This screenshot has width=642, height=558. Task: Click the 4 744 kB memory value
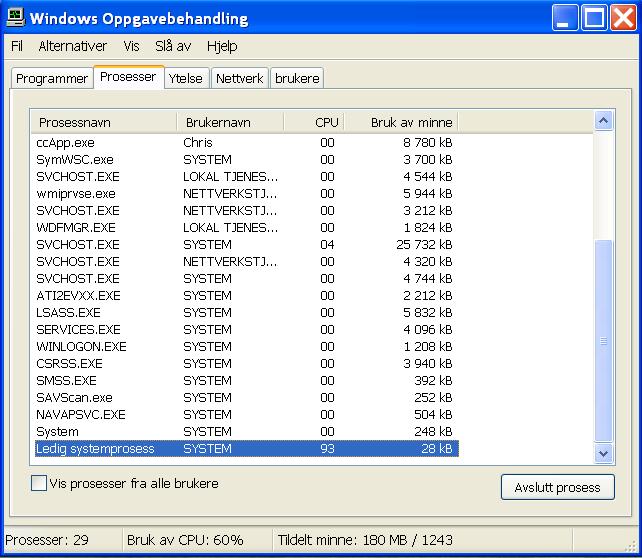click(427, 278)
